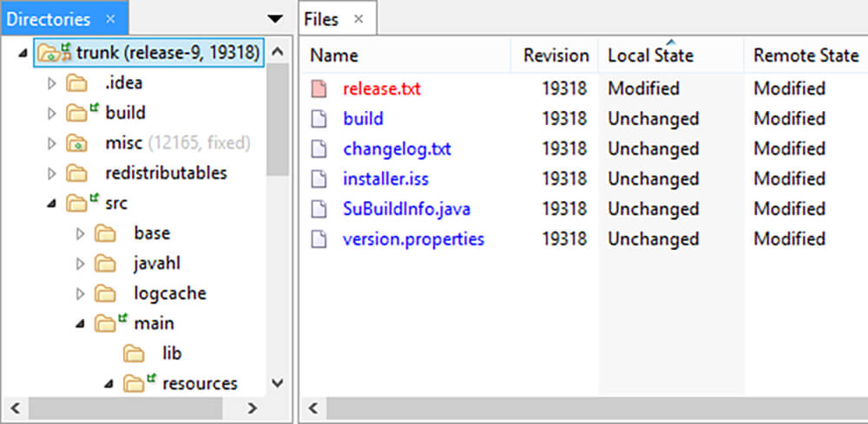Click the file icon of changelog.txt
Viewport: 868px width, 424px height.
[319, 149]
